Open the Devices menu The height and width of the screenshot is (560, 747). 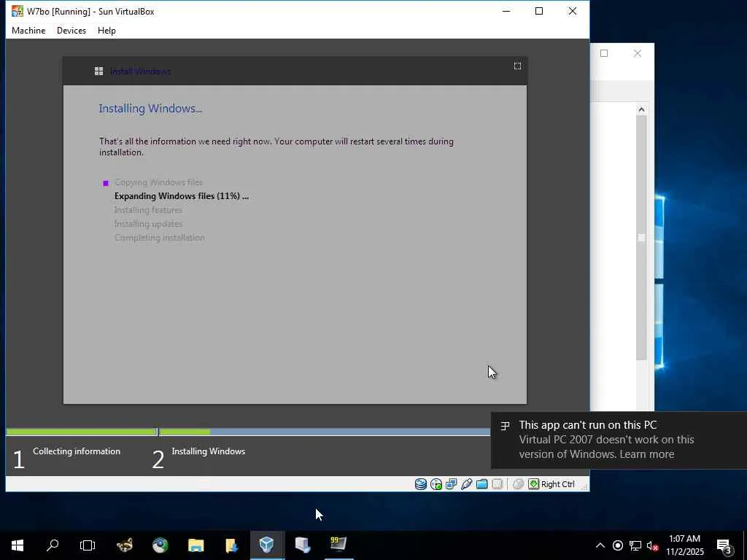(x=71, y=31)
